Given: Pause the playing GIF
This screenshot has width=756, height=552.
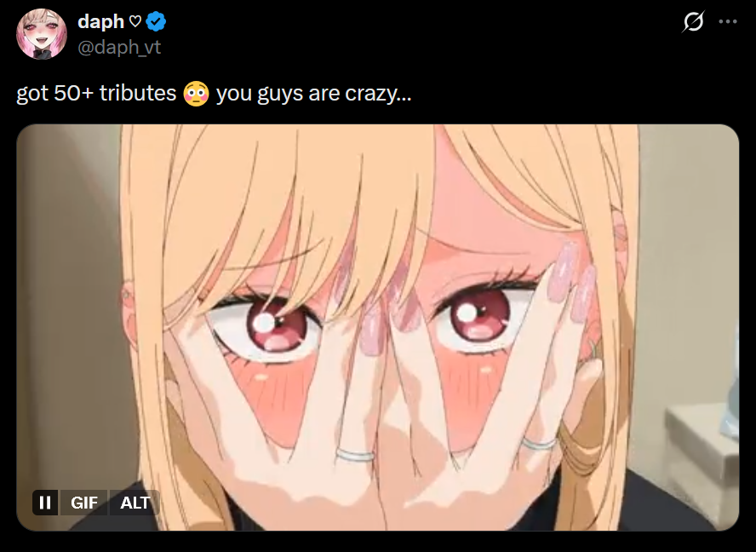Looking at the screenshot, I should tap(45, 503).
